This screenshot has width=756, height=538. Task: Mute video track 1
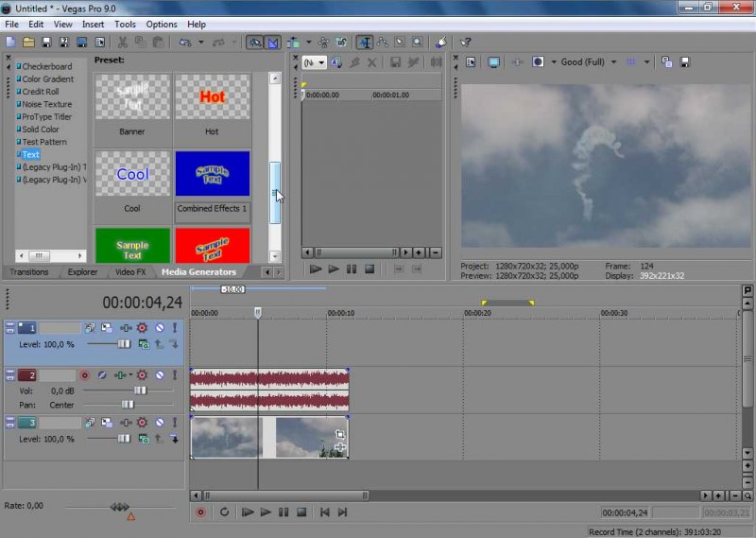point(159,327)
